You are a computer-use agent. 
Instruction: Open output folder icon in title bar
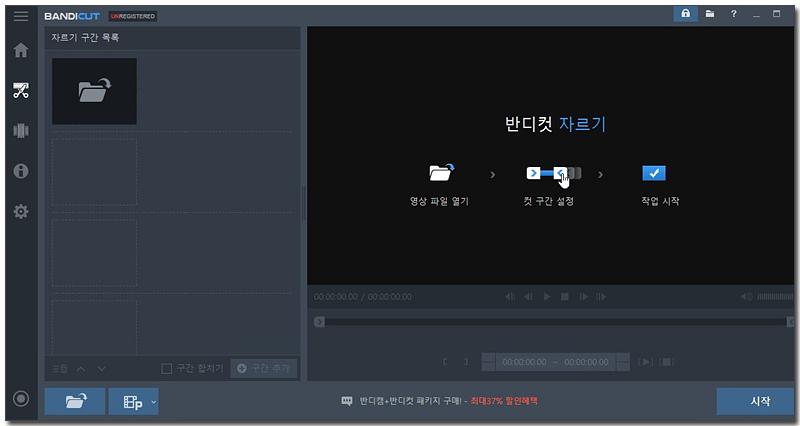[x=710, y=14]
